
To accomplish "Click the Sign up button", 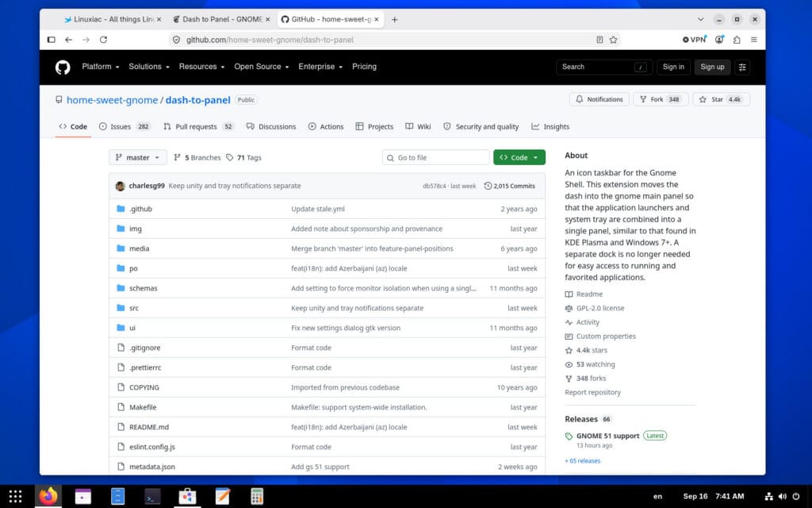I will coord(712,67).
